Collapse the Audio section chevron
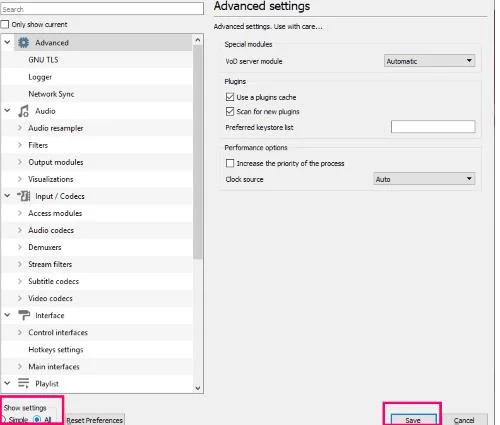The height and width of the screenshot is (425, 500). (x=7, y=111)
